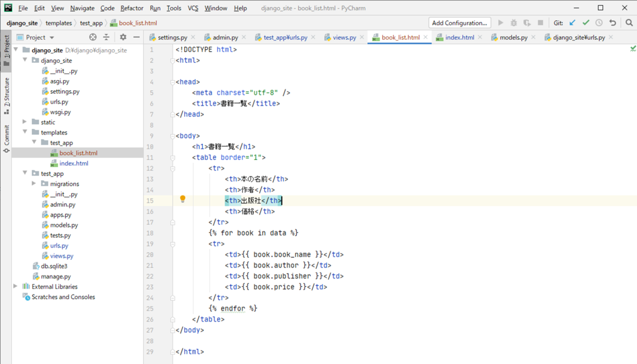Viewport: 637px width, 364px height.
Task: Close the test_app¥urls.py editor tab
Action: tap(313, 37)
